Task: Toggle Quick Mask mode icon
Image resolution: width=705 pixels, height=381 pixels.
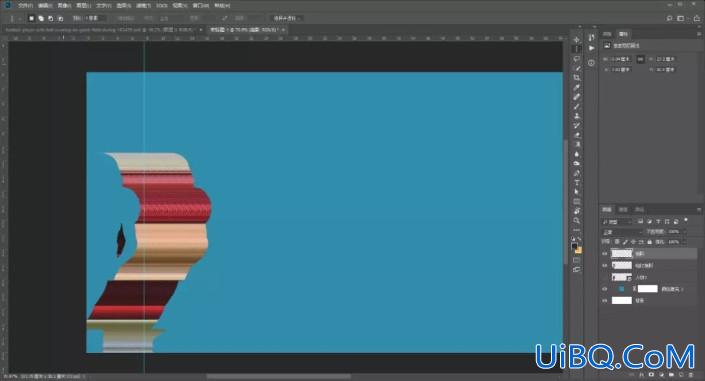Action: click(577, 260)
